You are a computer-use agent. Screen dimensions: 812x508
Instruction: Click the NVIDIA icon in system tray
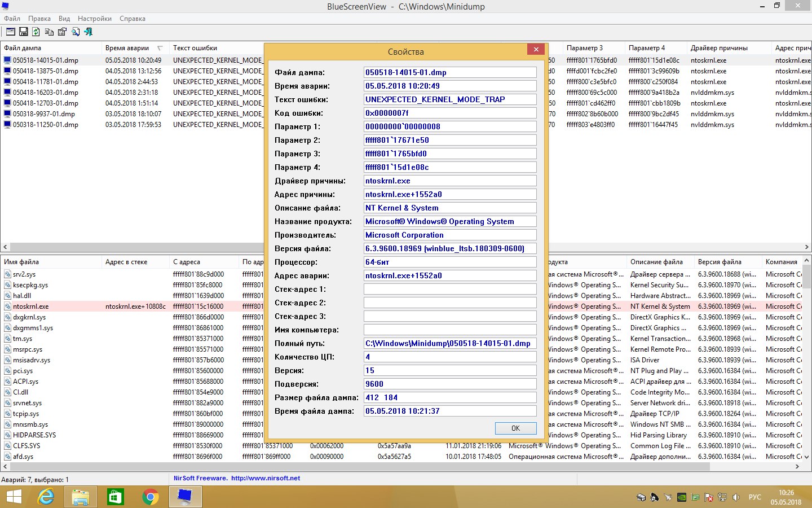[682, 497]
